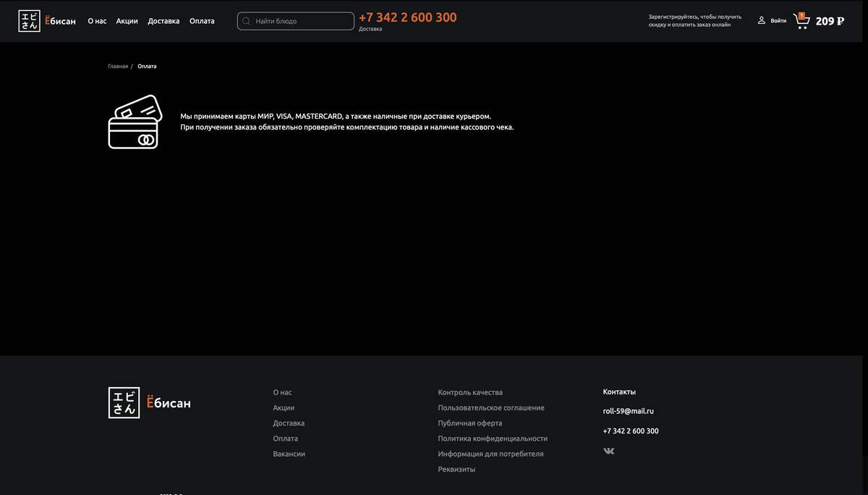
Task: Open Публичная оферта link
Action: click(469, 423)
